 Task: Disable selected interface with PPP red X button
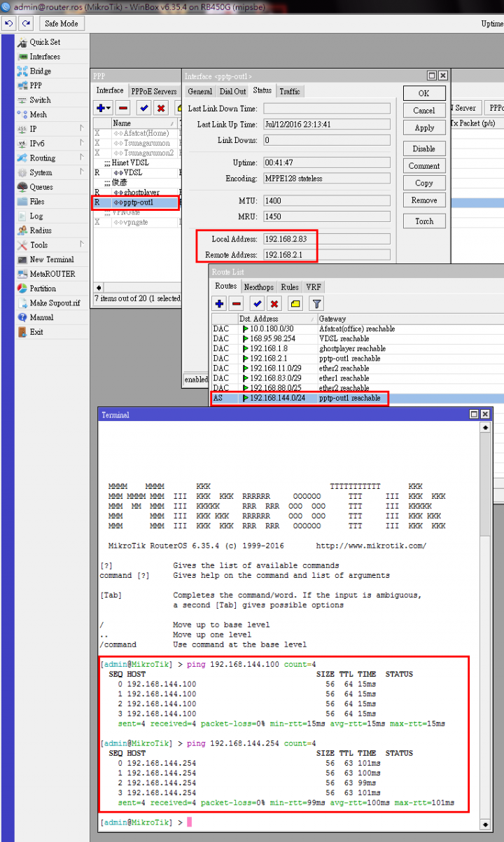161,108
